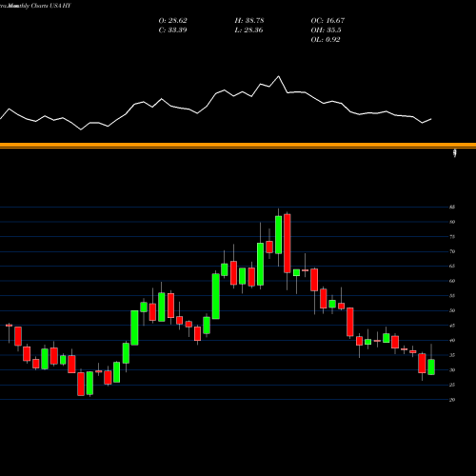Click the 80 price axis label
Viewport: 476px width, 476px height.
point(452,222)
